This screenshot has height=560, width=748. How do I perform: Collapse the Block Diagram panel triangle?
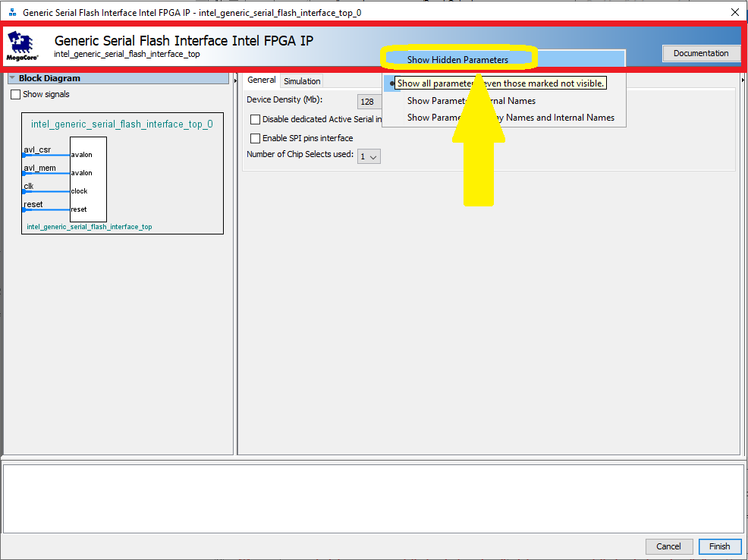(x=12, y=77)
